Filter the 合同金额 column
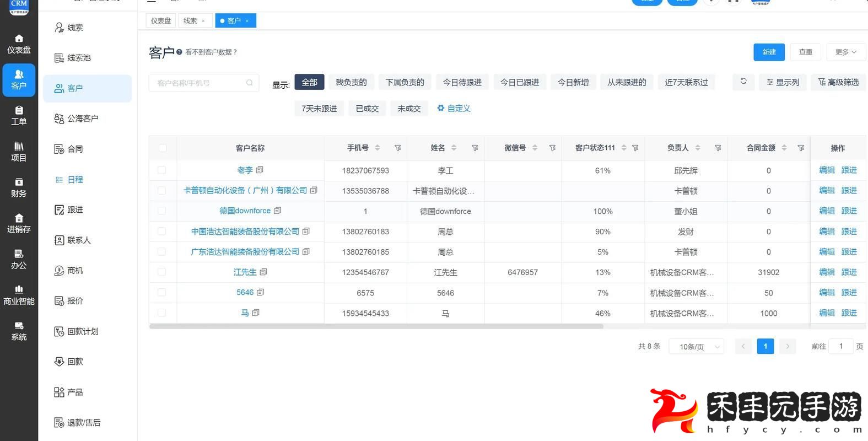This screenshot has width=868, height=441. (801, 148)
